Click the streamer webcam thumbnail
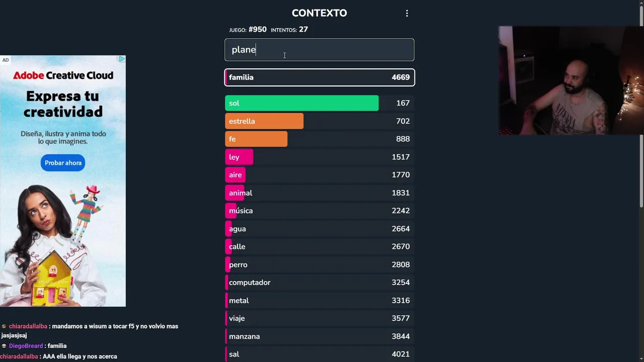The height and width of the screenshot is (362, 644). click(571, 80)
